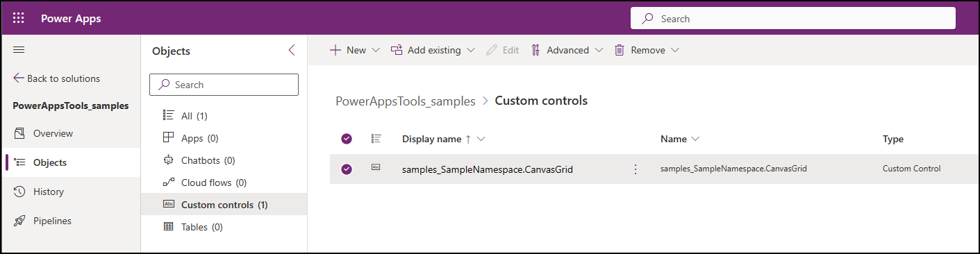This screenshot has height=254, width=980.
Task: Toggle the select-all header checkbox
Action: (347, 139)
